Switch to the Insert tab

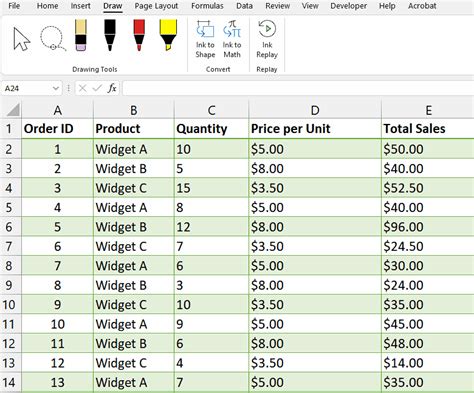click(x=80, y=6)
